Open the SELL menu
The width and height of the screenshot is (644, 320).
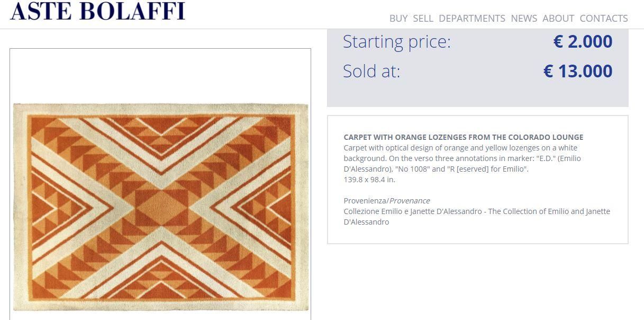(423, 19)
